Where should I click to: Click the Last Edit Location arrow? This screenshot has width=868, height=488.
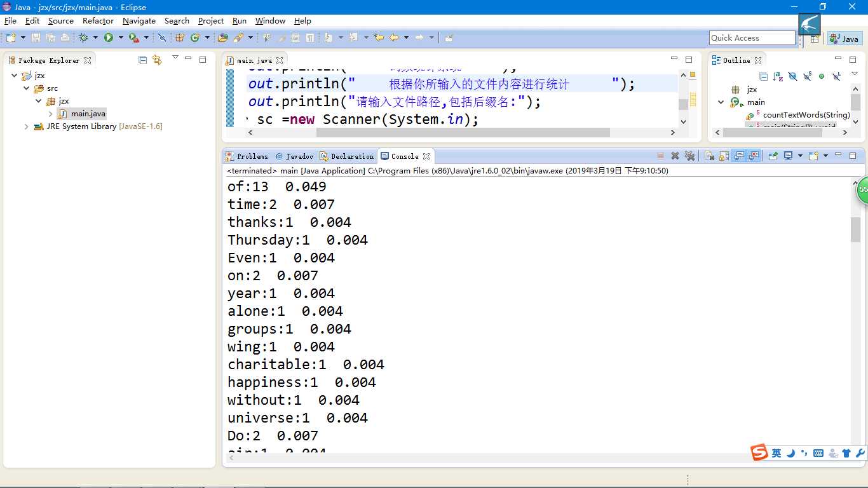click(379, 38)
